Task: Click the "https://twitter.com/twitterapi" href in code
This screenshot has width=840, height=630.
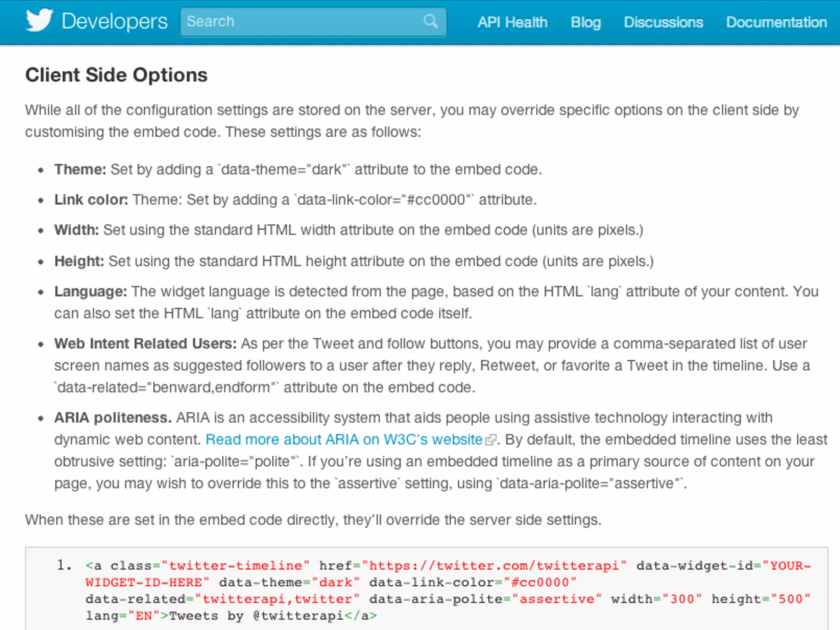Action: (x=494, y=566)
